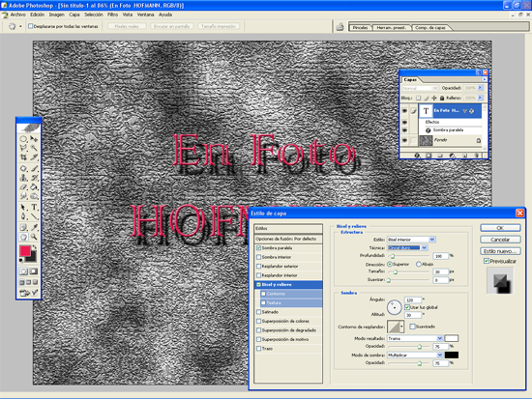The image size is (532, 399).
Task: Expand the Contorno de resplandor picker arrow
Action: click(401, 327)
